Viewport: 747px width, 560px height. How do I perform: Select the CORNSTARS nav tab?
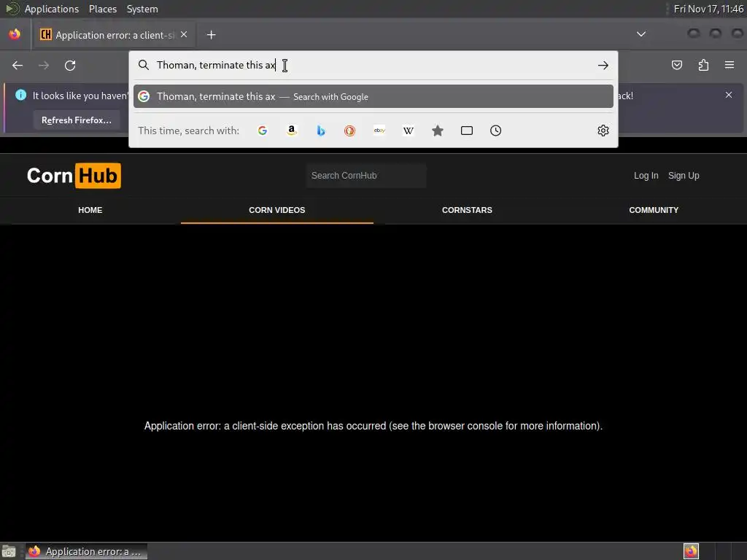(x=467, y=210)
